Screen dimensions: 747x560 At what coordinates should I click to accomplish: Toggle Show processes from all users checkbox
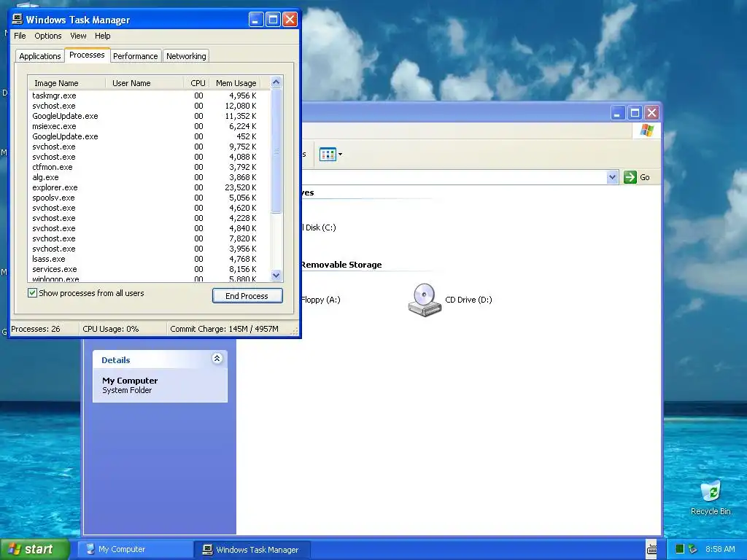click(32, 293)
